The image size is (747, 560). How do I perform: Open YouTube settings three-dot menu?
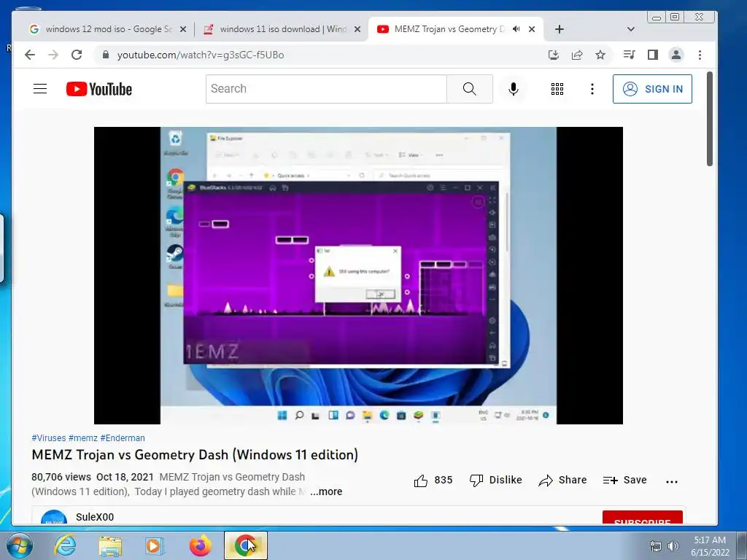[x=592, y=88]
